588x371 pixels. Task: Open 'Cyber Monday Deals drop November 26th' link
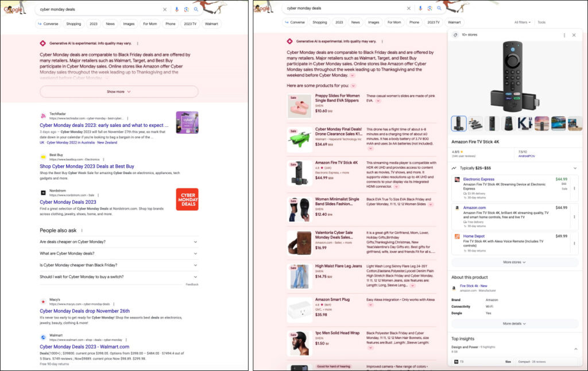[85, 311]
